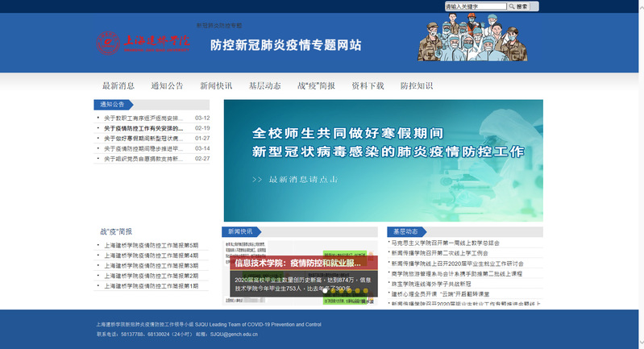Image resolution: width=644 pixels, height=349 pixels.
Task: Click the Shanghai Jian Qiao University logo
Action: 143,42
